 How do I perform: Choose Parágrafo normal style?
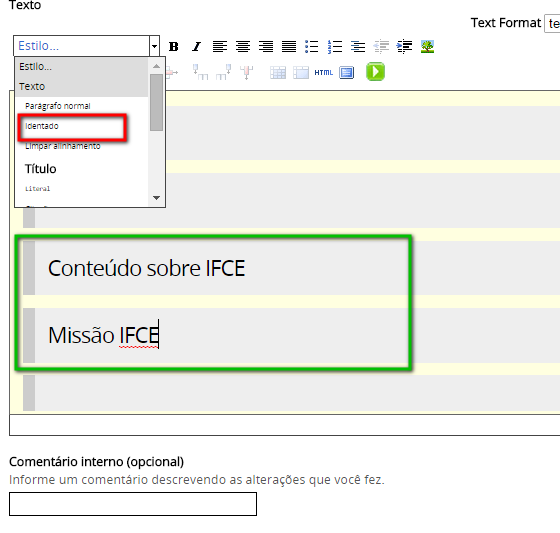point(58,106)
